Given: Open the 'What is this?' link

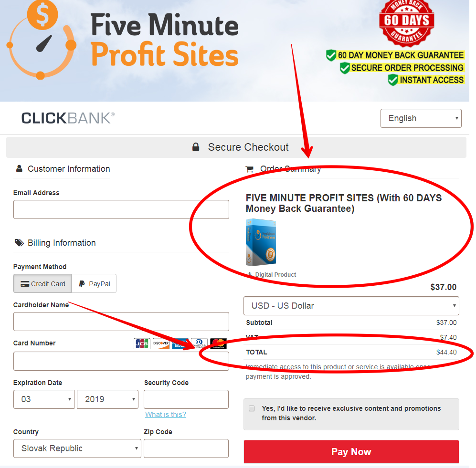Looking at the screenshot, I should pos(166,414).
